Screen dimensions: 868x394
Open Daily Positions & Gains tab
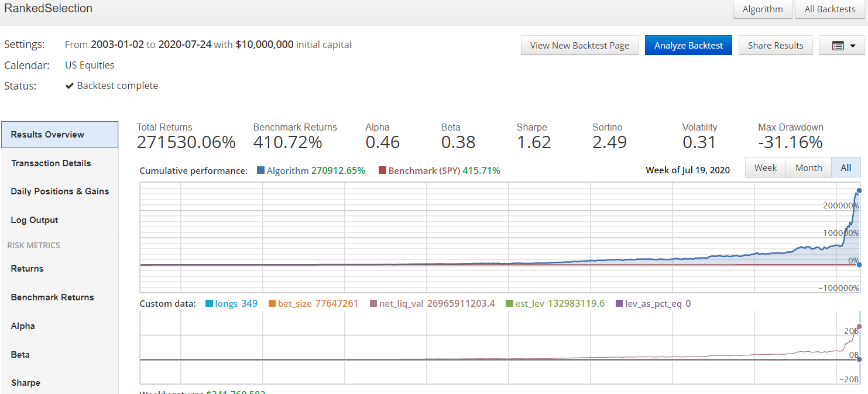coord(60,191)
